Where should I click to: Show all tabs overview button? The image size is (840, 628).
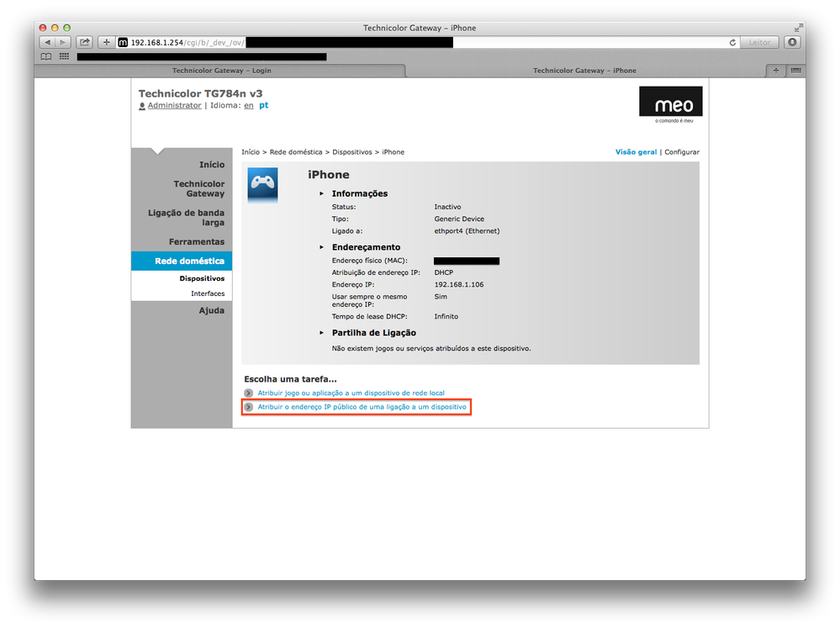pyautogui.click(x=795, y=71)
